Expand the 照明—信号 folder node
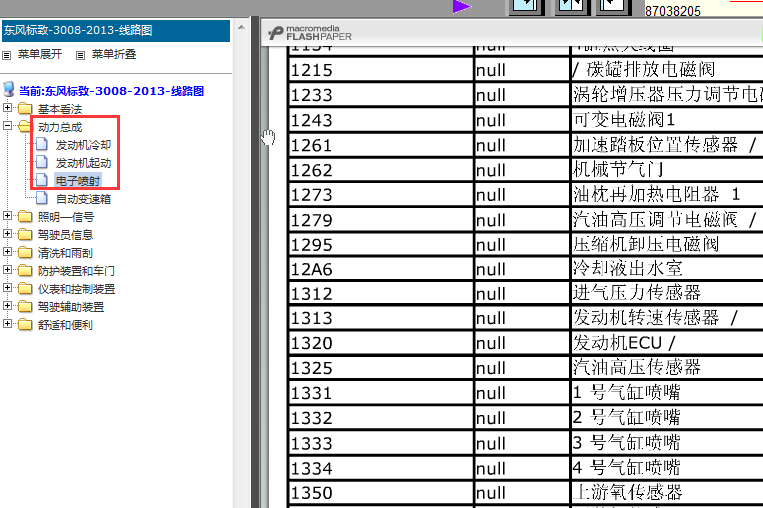Viewport: 763px width, 508px height. (7, 216)
